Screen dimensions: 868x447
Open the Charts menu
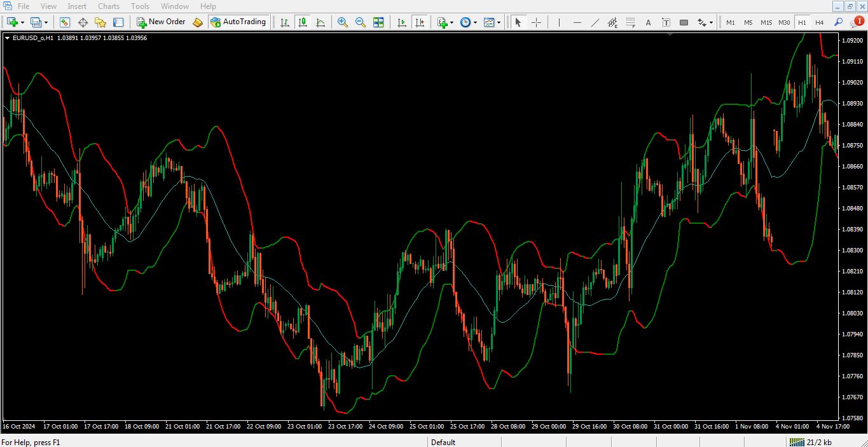pyautogui.click(x=109, y=6)
